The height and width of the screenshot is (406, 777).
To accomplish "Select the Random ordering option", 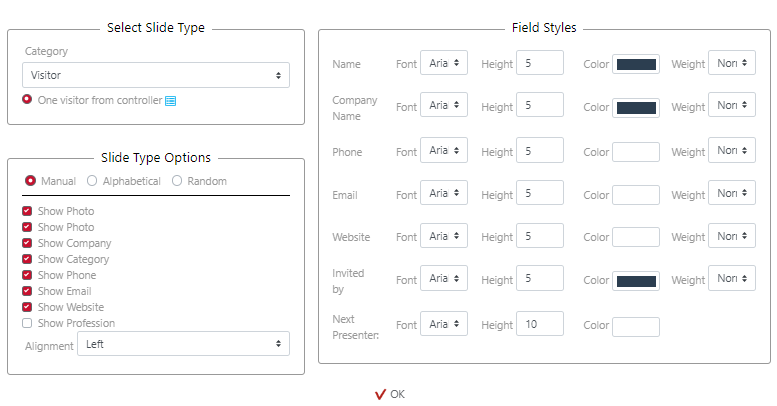I will pos(177,181).
